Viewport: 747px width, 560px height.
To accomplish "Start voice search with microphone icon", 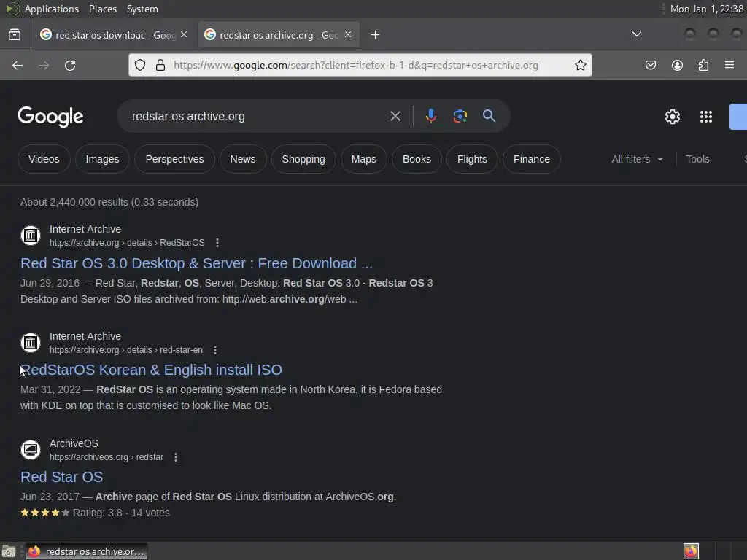I will (430, 116).
